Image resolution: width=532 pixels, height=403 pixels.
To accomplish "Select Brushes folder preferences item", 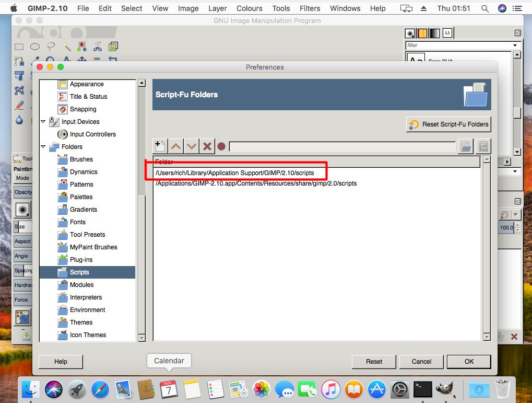I will (x=81, y=159).
